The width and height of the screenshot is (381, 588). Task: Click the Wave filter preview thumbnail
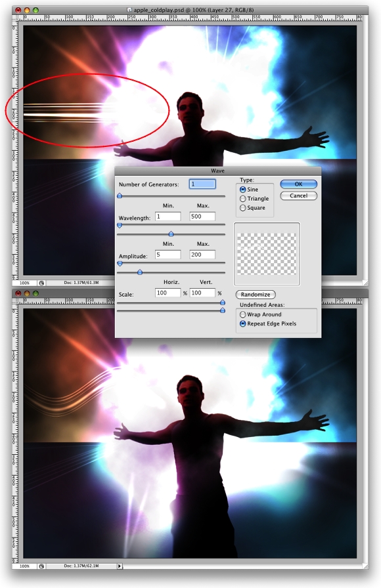click(267, 254)
